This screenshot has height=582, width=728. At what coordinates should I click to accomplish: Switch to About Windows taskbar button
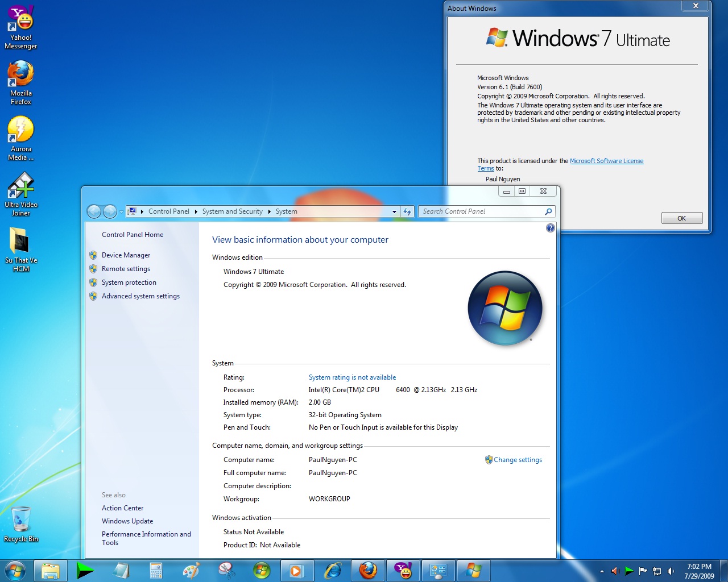474,571
